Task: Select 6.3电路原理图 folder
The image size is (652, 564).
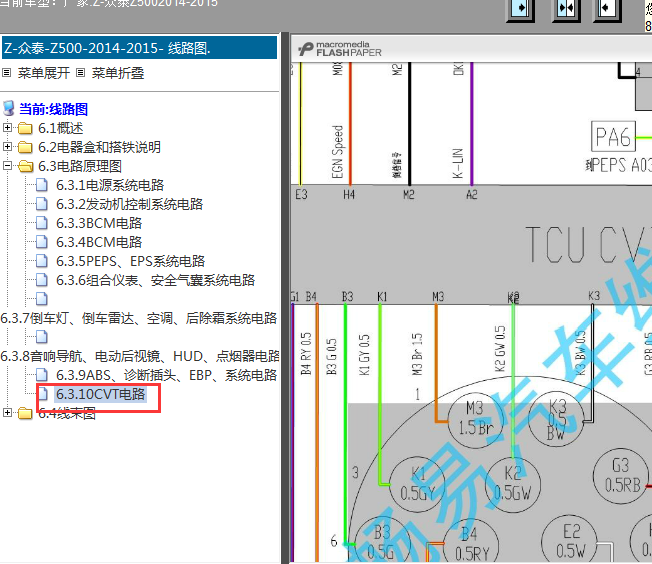Action: [80, 166]
